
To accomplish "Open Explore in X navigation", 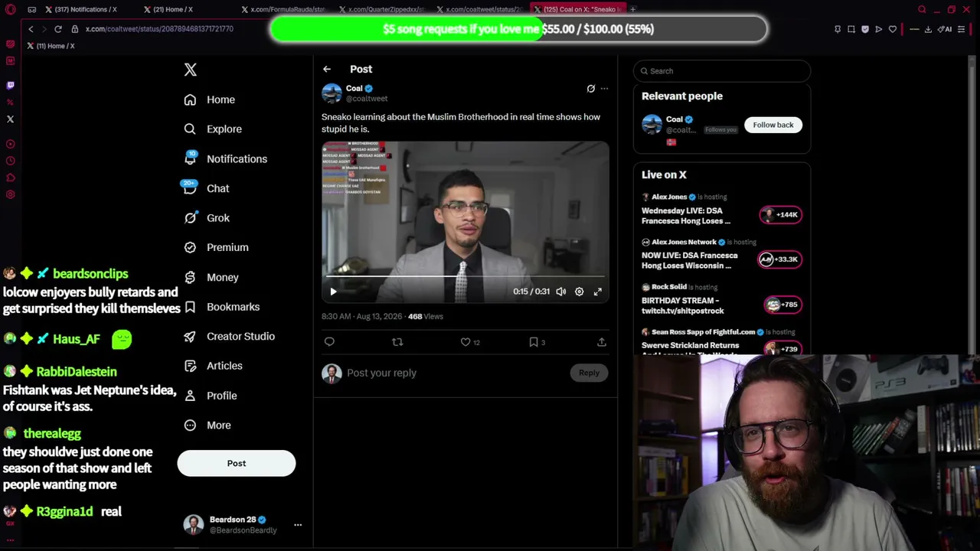I will click(213, 129).
